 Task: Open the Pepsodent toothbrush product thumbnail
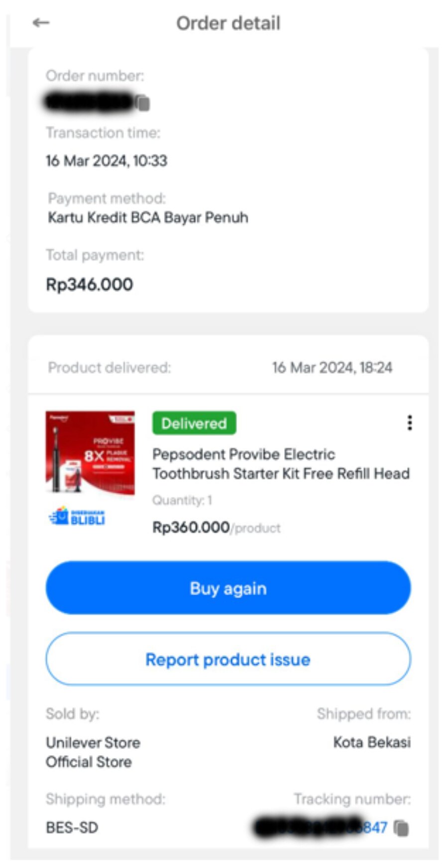[x=90, y=452]
